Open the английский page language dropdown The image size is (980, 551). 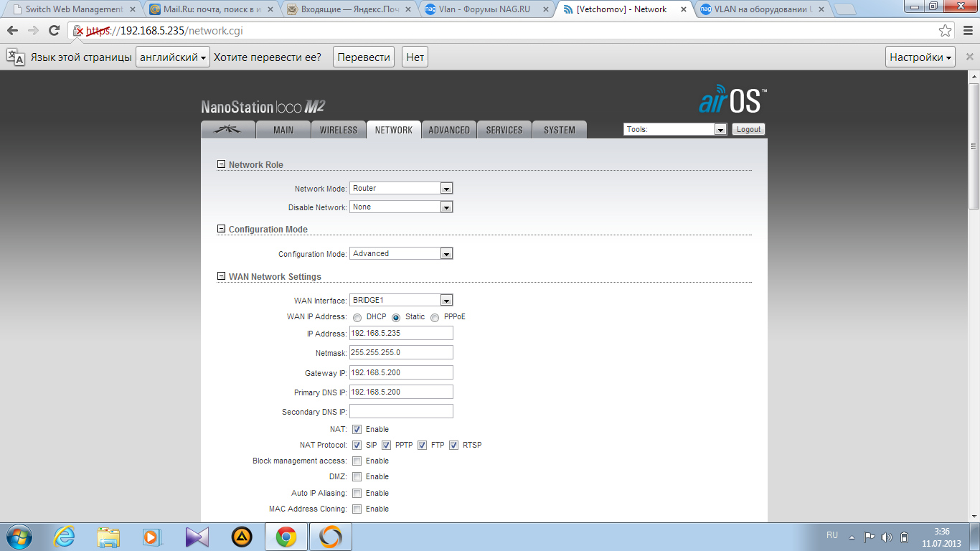173,57
